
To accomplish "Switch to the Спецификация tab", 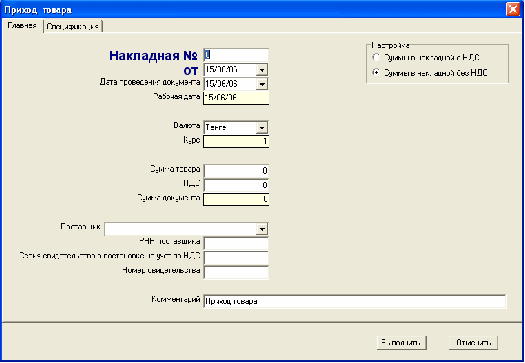I will point(73,26).
